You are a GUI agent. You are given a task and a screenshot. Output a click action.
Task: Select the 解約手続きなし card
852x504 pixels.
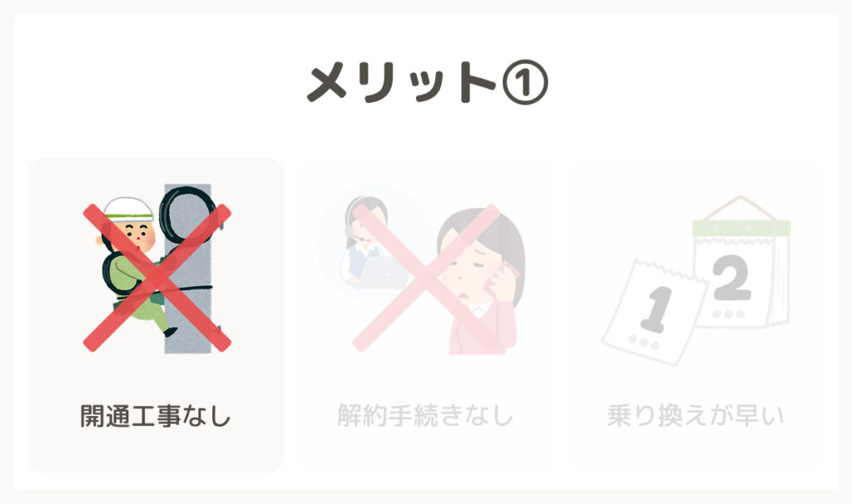tap(425, 315)
